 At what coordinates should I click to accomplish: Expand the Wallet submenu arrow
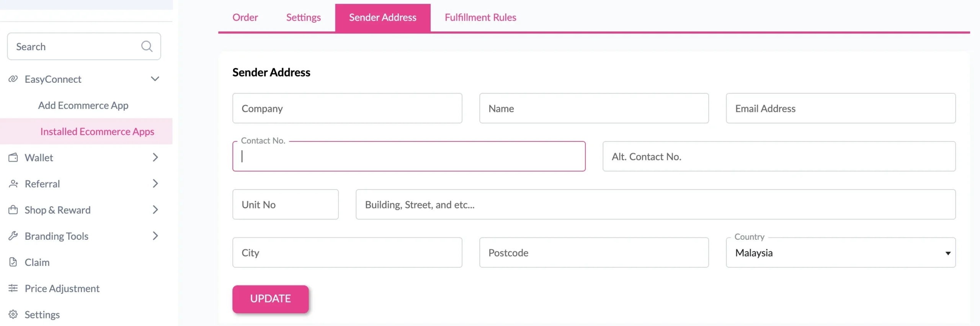155,157
